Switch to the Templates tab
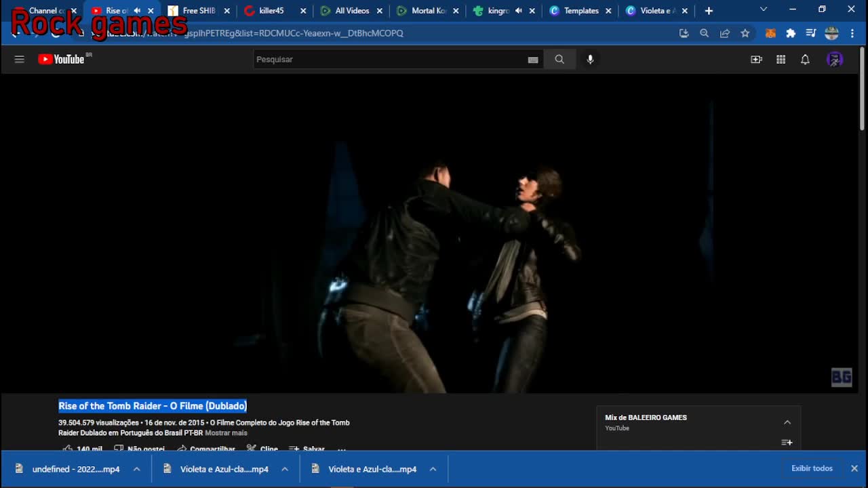868x488 pixels. [x=581, y=11]
